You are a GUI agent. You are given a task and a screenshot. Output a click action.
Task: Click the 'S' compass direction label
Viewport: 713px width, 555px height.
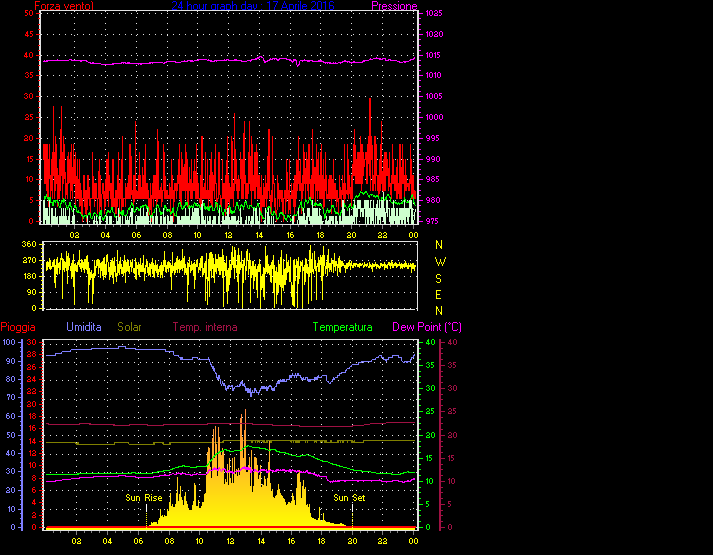tap(438, 279)
